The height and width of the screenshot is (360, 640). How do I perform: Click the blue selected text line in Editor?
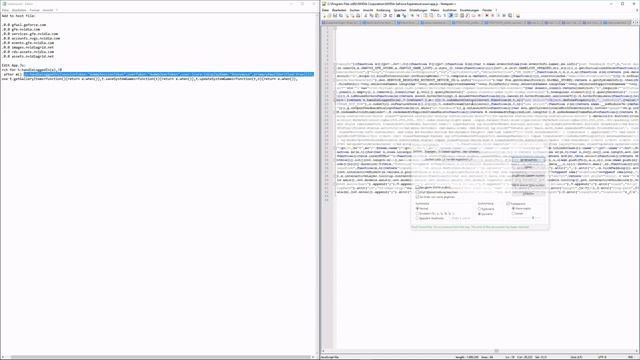[x=169, y=74]
